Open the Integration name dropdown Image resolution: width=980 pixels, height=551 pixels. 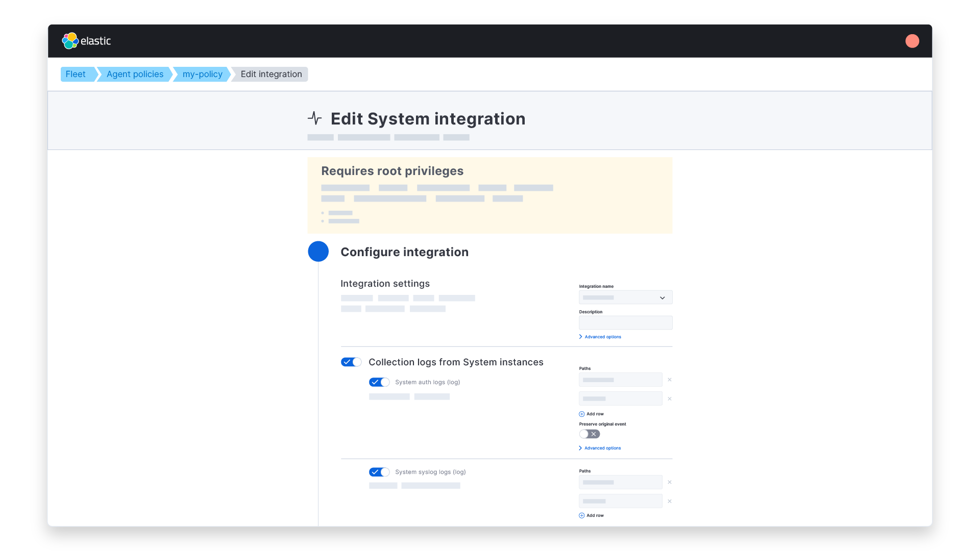point(625,297)
